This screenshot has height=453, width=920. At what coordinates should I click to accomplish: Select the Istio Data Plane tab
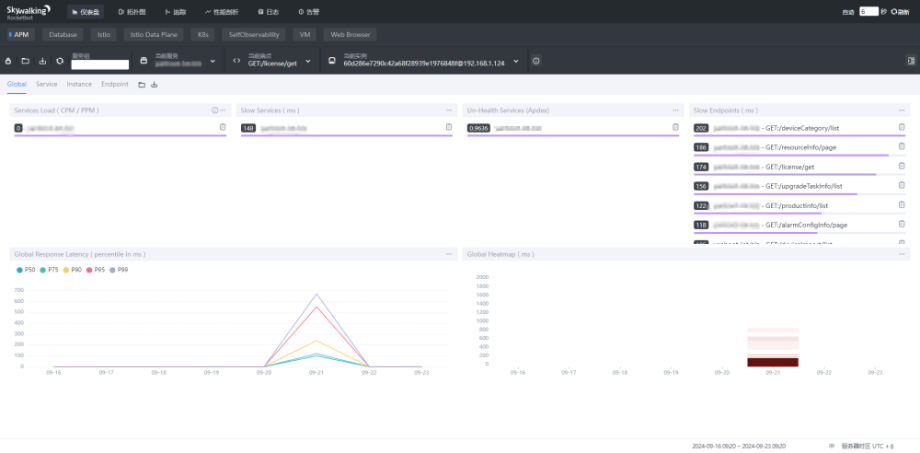tap(154, 35)
